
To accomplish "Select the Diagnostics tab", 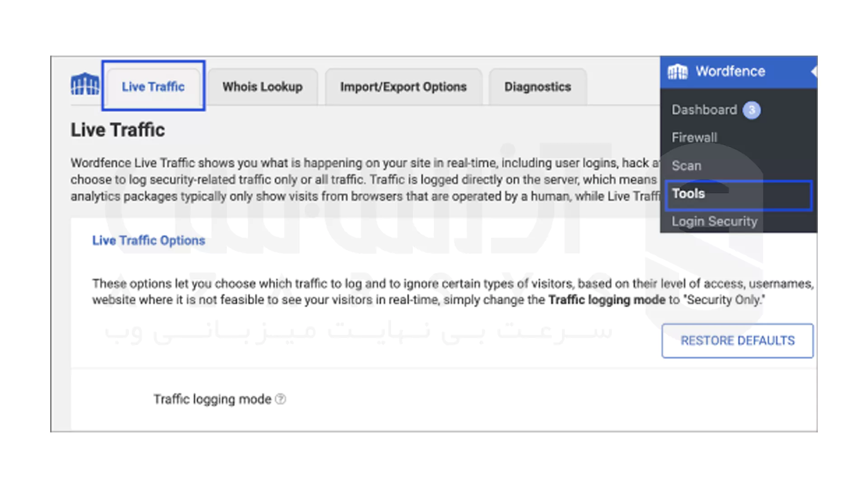I will click(538, 86).
